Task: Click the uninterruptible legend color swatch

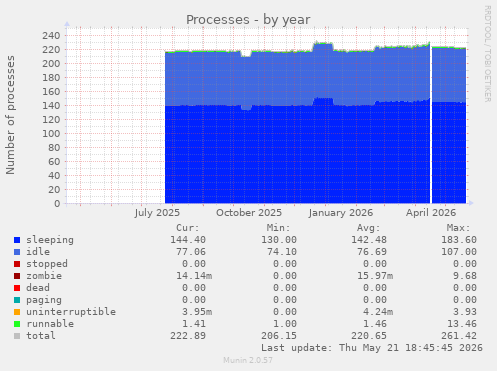Action: (x=17, y=312)
